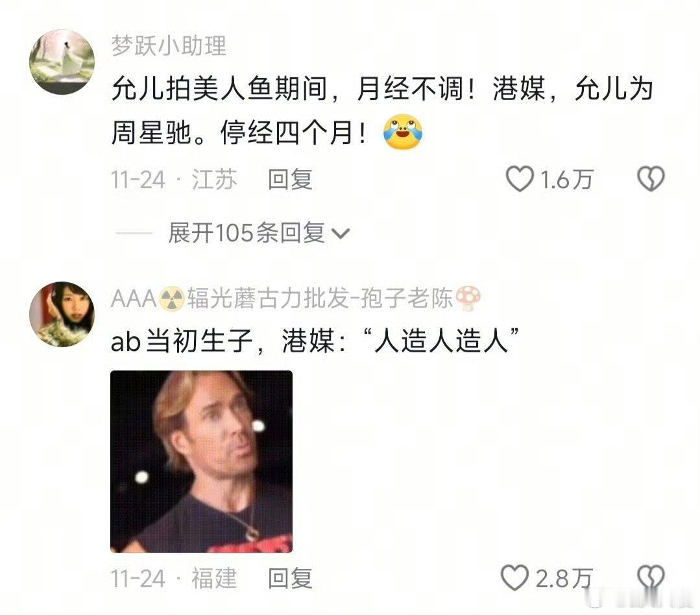Open avatar of 孢子老陈 commenter
Viewport: 700px width, 615px height.
tap(62, 314)
